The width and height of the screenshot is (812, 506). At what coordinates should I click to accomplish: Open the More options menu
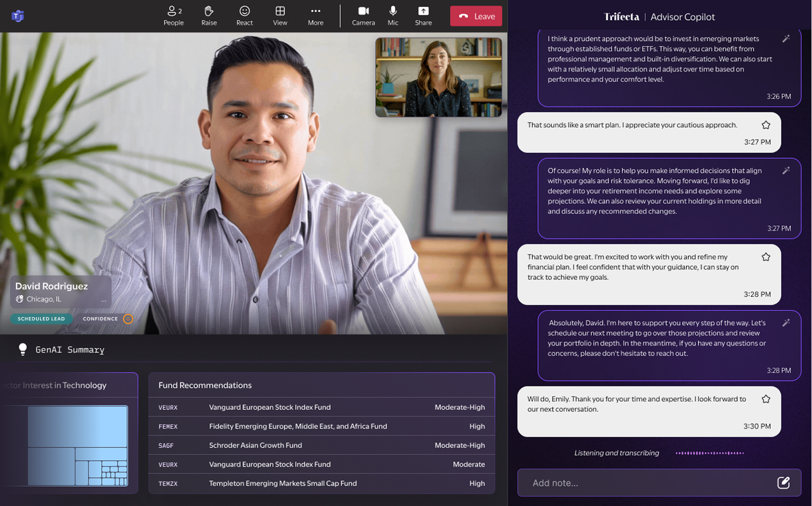point(316,16)
